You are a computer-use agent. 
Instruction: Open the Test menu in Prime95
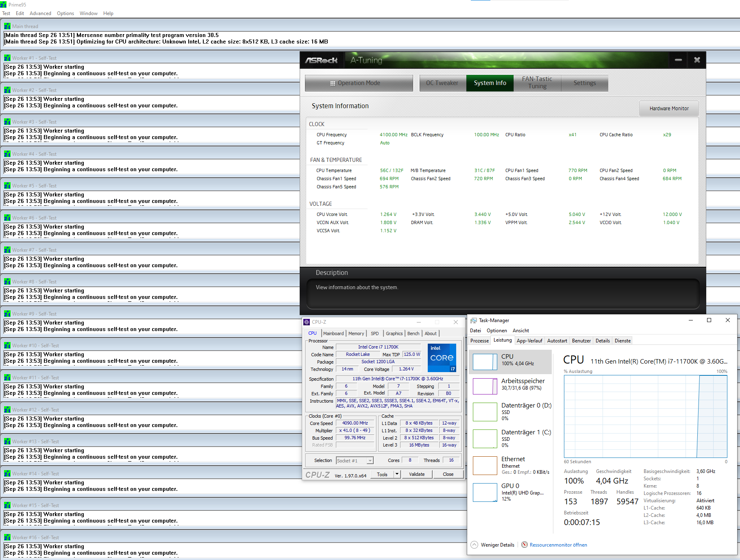(6, 13)
